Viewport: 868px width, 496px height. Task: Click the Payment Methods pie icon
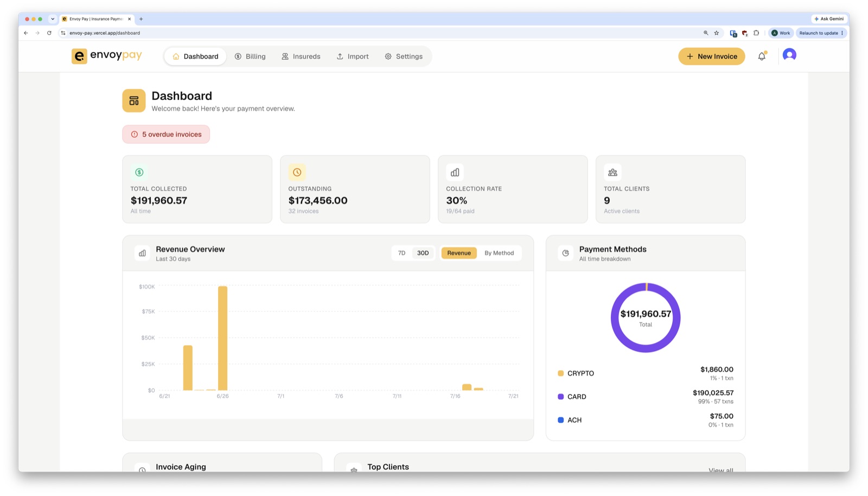point(565,253)
